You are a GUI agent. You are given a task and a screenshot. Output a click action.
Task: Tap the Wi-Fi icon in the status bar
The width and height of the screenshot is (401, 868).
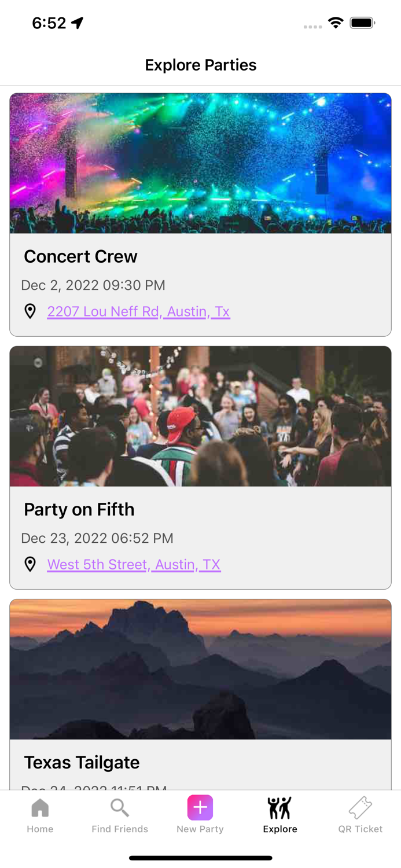(x=336, y=24)
